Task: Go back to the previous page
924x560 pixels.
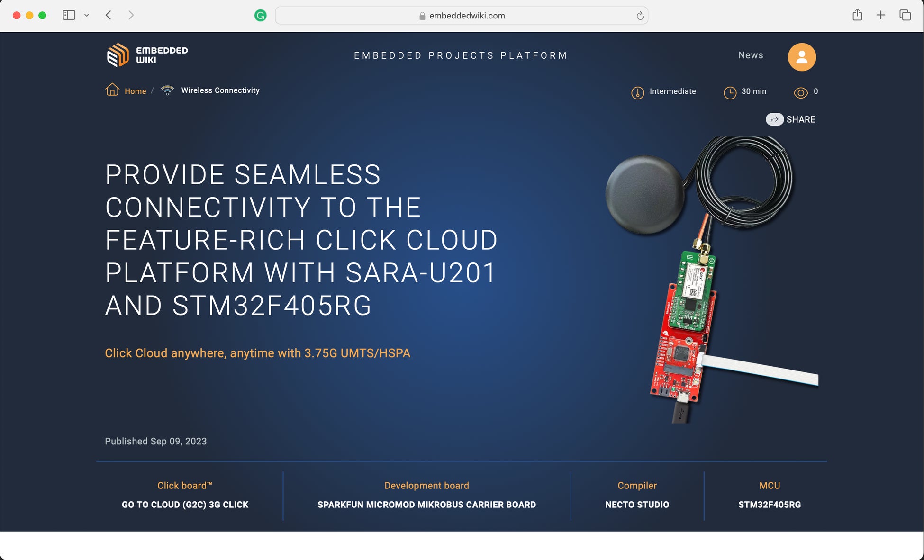Action: click(109, 15)
